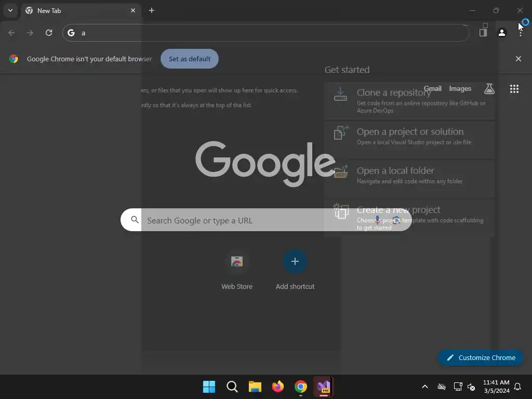This screenshot has width=532, height=399.
Task: Click the magnifier icon in the Google search box
Action: pyautogui.click(x=135, y=220)
